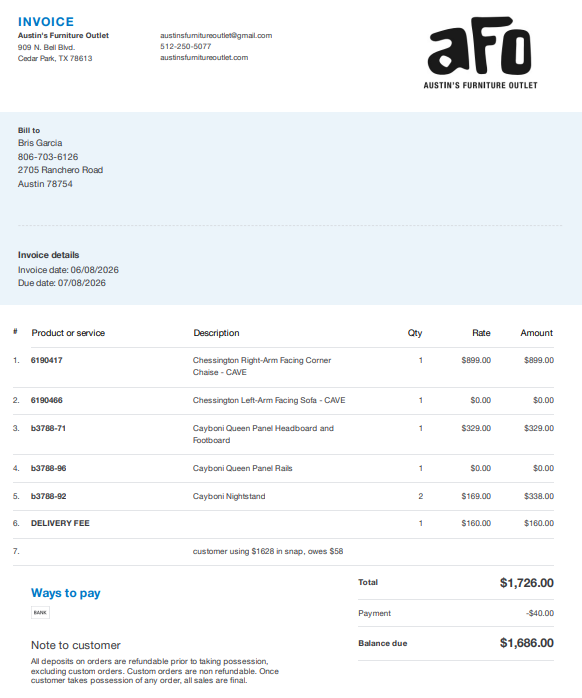Select product code b3788-96

(x=49, y=468)
